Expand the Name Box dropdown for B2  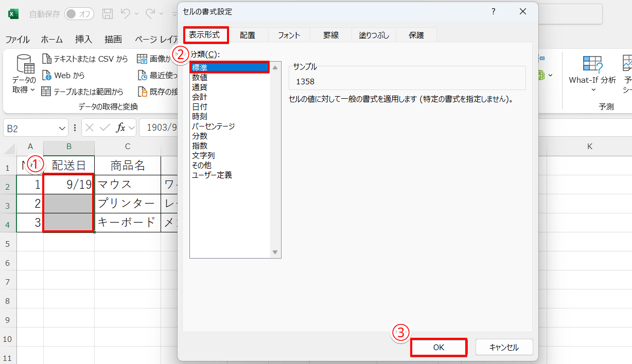click(62, 128)
